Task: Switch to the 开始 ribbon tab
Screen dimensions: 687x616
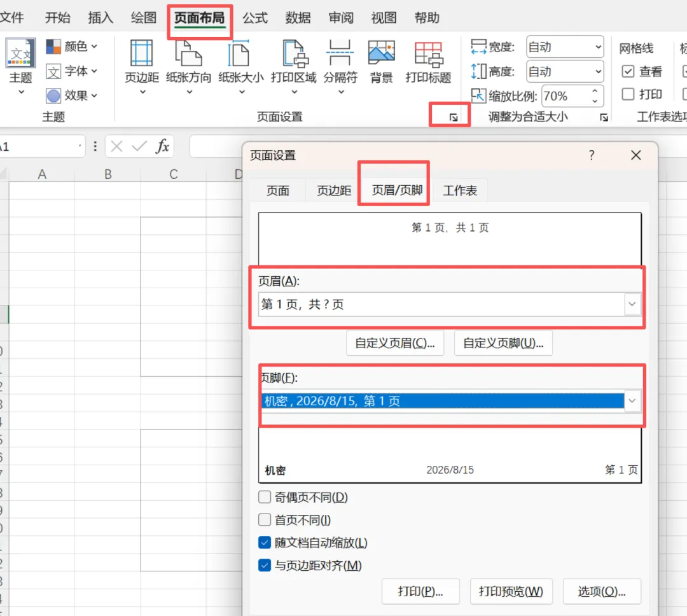Action: tap(57, 18)
